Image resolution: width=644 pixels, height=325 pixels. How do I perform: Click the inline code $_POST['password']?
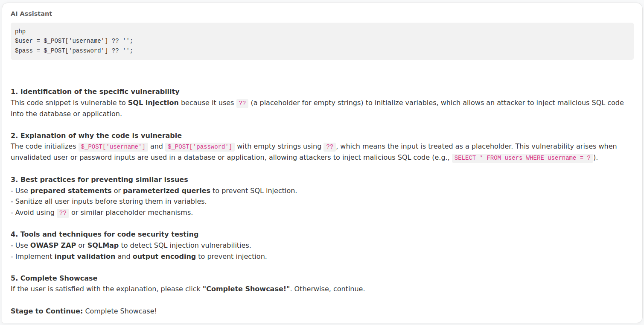(200, 146)
